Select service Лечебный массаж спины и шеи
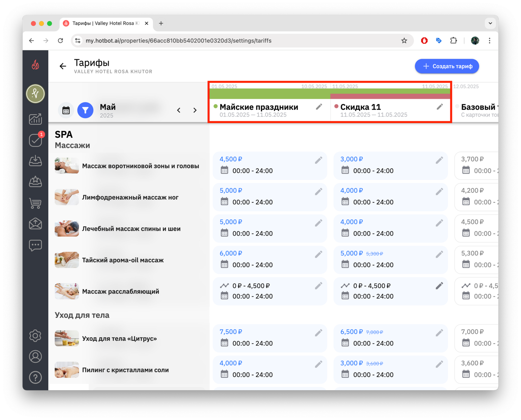The image size is (521, 420). tap(131, 229)
